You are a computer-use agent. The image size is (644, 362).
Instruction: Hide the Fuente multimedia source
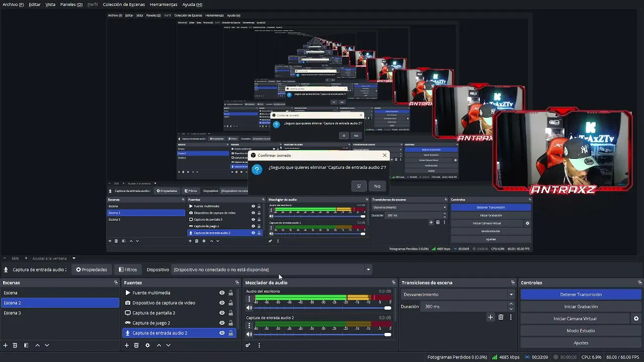click(x=222, y=293)
